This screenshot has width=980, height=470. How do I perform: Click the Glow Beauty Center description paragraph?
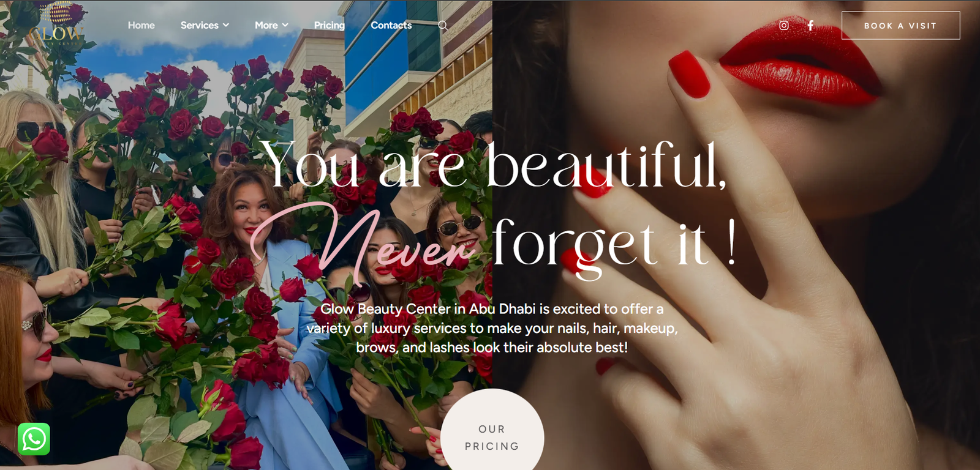pos(492,328)
